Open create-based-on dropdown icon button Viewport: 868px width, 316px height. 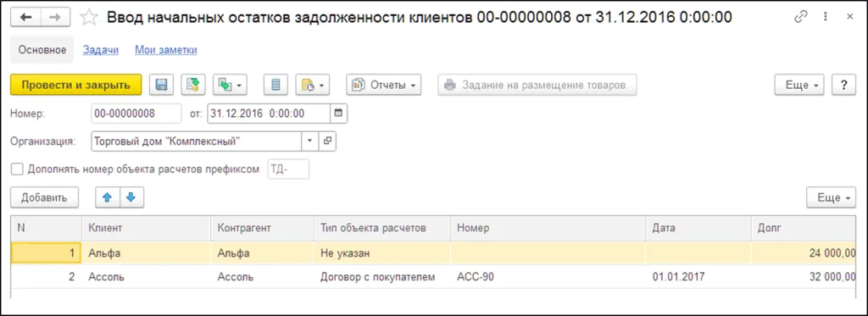click(x=230, y=86)
